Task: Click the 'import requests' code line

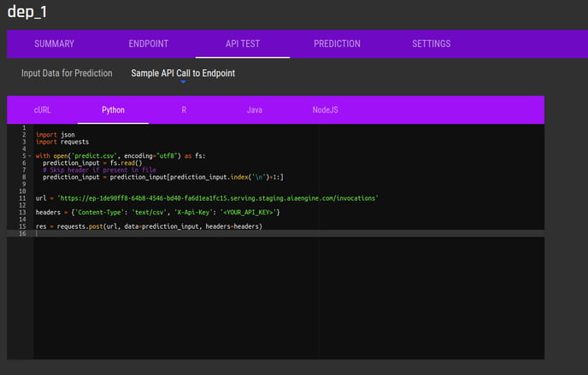Action: pos(62,142)
